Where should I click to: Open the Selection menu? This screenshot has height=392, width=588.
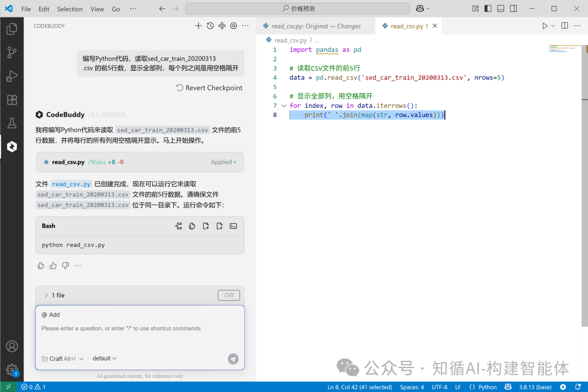(x=70, y=9)
